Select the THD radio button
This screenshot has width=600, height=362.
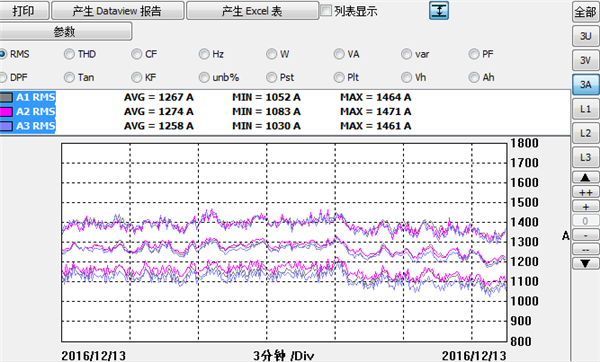click(x=69, y=54)
